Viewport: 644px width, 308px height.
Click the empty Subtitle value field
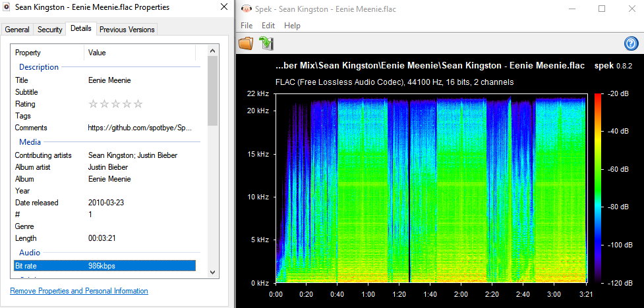140,92
